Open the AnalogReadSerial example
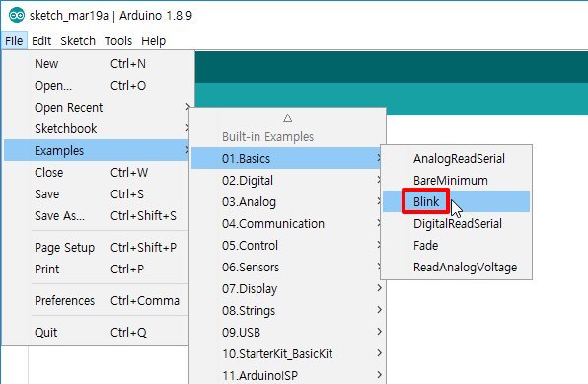 [x=456, y=158]
